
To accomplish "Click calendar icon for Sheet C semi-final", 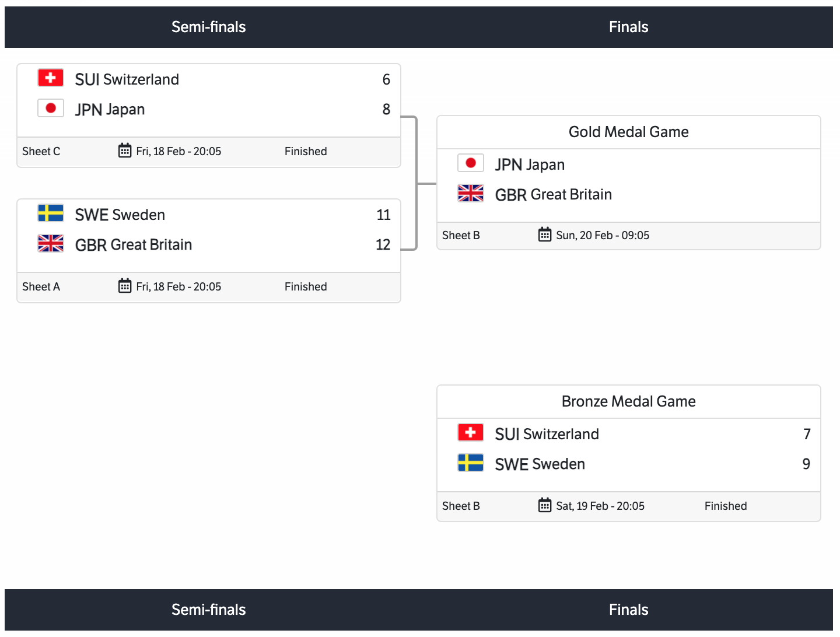I will tap(125, 150).
